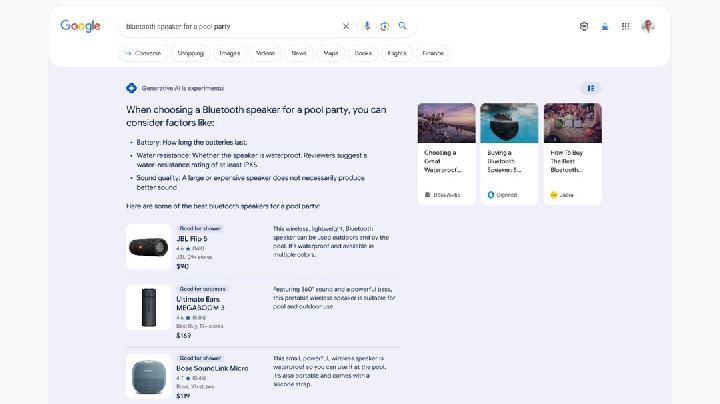Open Search Labs flask icon
This screenshot has width=720, height=404.
coord(605,27)
